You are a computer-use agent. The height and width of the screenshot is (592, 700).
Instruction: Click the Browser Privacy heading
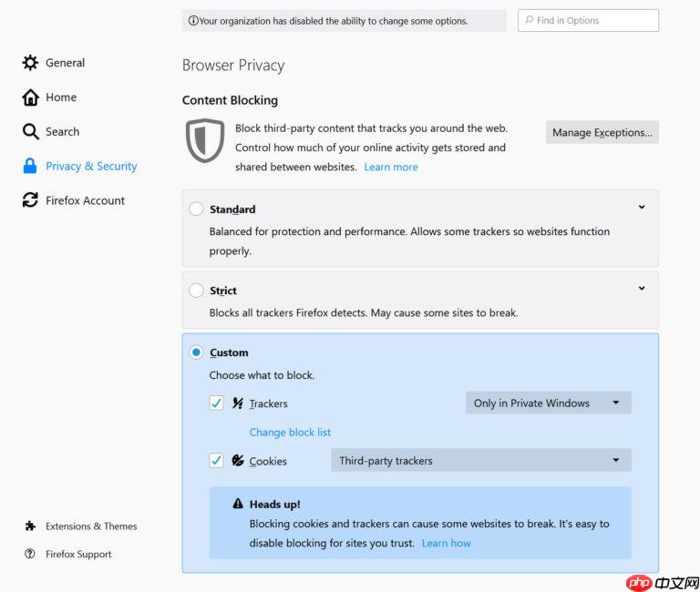click(x=233, y=66)
